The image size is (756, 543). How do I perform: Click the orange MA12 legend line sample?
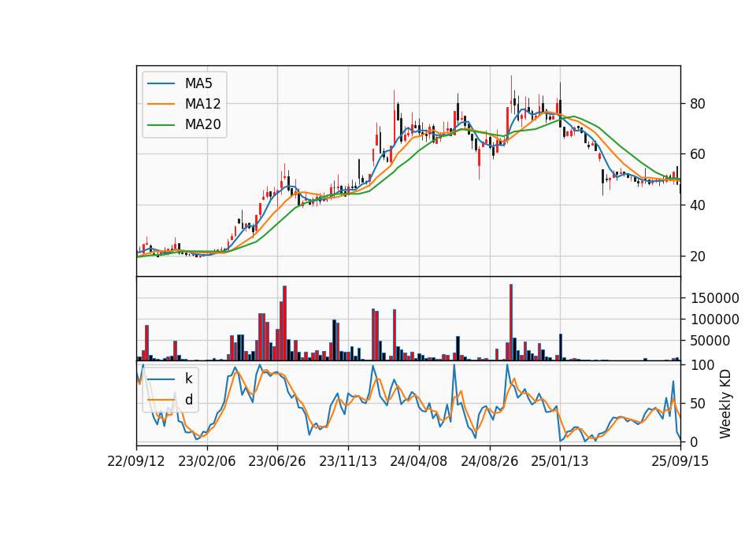161,104
